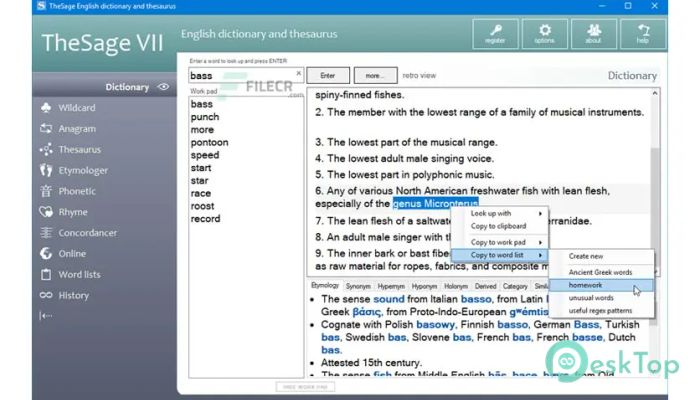Copy to unusual words list
This screenshot has height=400, width=700.
click(601, 298)
